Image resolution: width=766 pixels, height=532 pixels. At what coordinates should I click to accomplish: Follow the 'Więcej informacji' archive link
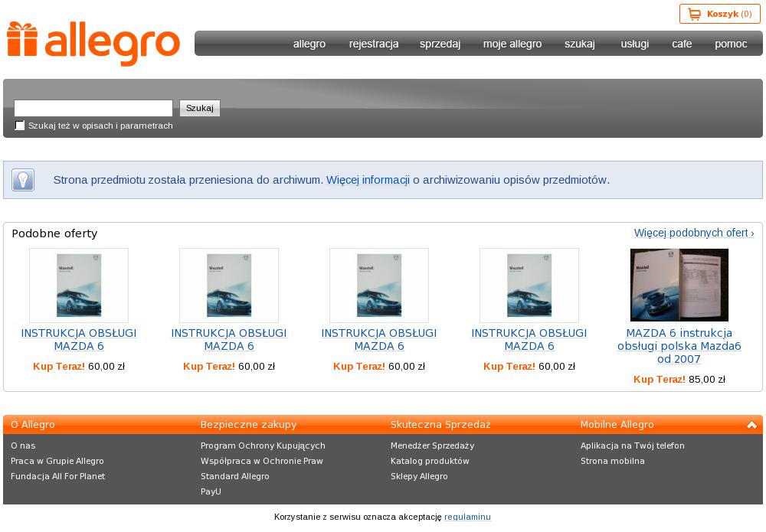(368, 180)
